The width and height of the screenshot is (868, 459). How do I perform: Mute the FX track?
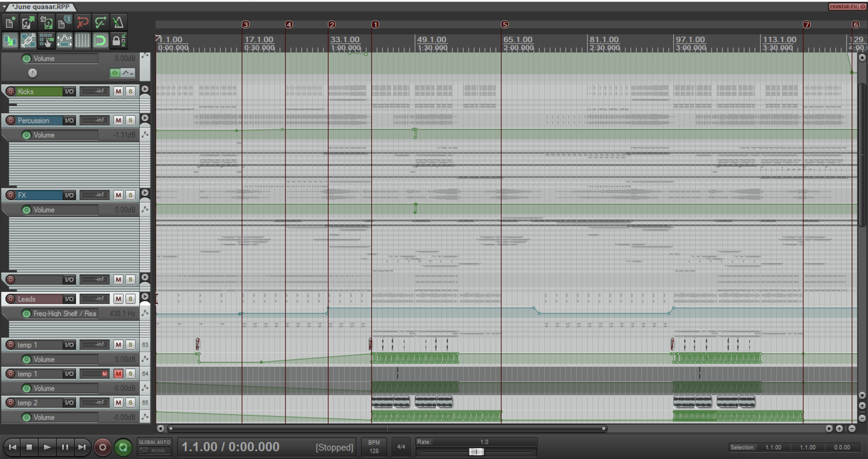pyautogui.click(x=118, y=195)
